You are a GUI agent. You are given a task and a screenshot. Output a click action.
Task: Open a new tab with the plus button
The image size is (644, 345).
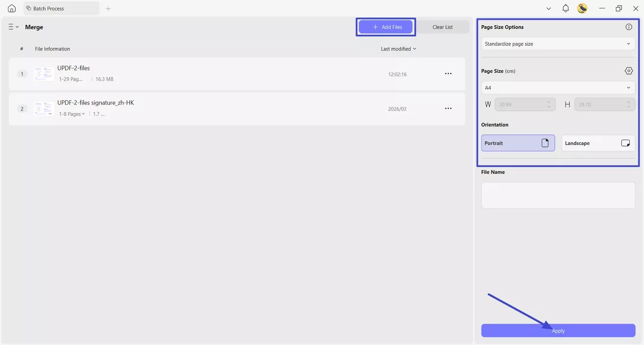108,8
